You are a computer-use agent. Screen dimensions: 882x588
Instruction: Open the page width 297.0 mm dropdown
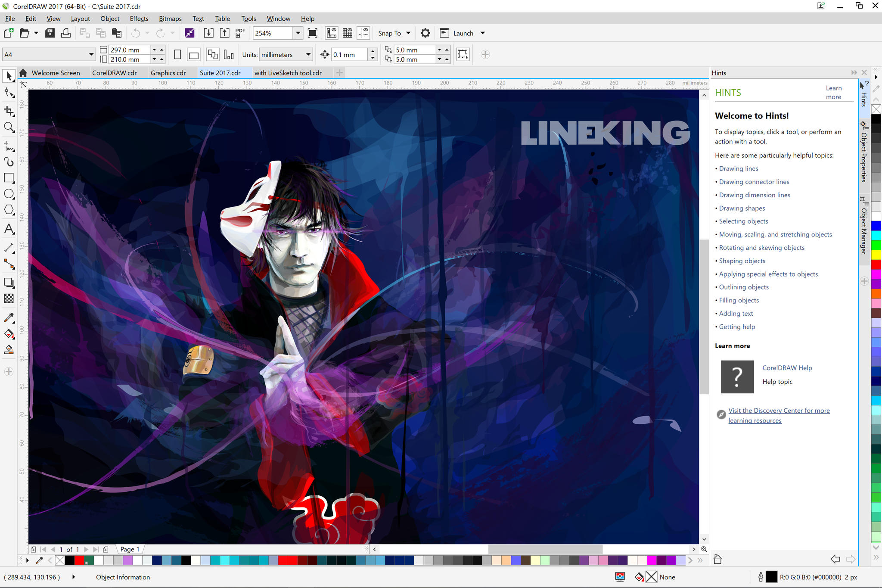click(x=154, y=50)
